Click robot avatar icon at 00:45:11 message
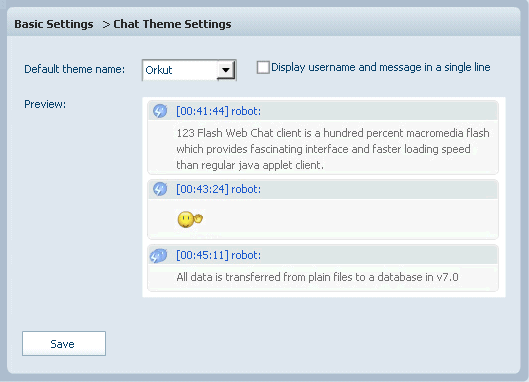The image size is (529, 382). (159, 255)
